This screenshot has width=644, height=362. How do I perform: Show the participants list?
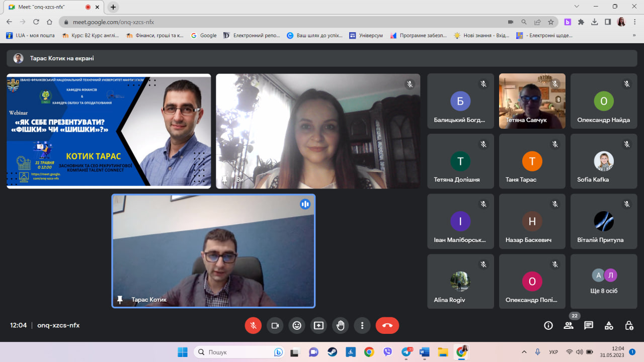569,325
